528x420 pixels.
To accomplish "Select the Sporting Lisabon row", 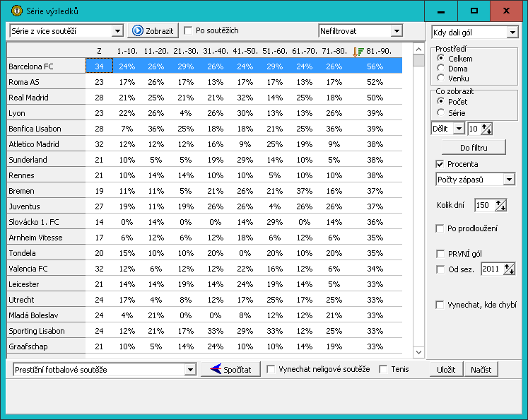I will (x=204, y=330).
